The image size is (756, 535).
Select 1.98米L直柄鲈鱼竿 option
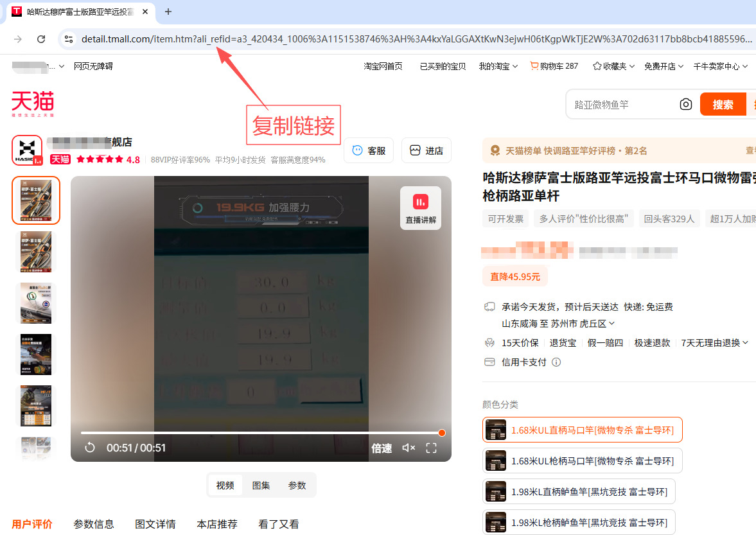[x=579, y=491]
